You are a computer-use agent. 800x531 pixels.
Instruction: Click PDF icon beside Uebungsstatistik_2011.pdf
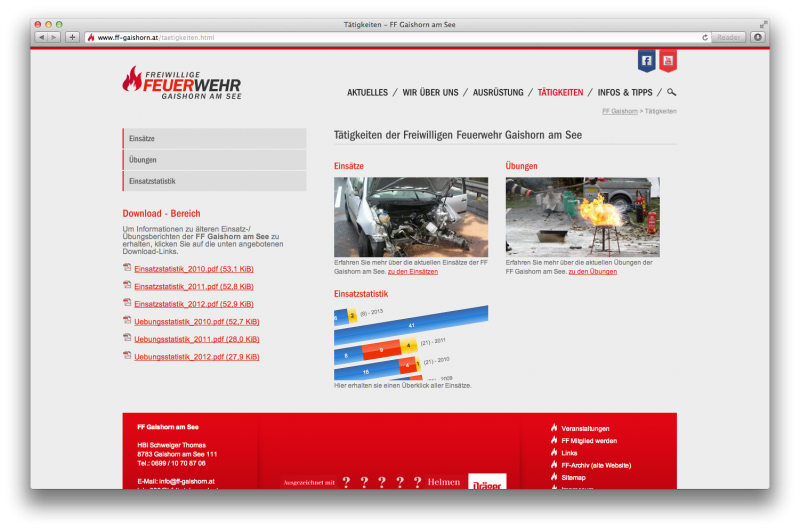[127, 338]
